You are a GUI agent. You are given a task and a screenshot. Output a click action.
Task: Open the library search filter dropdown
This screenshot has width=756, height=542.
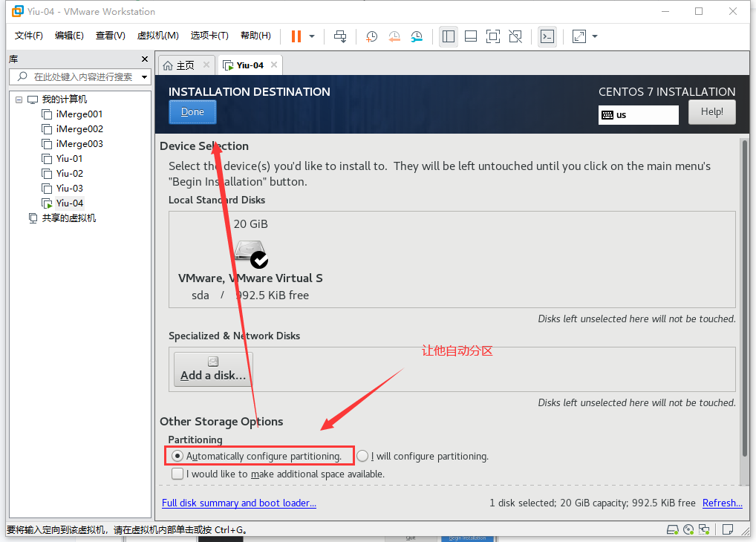[x=144, y=76]
